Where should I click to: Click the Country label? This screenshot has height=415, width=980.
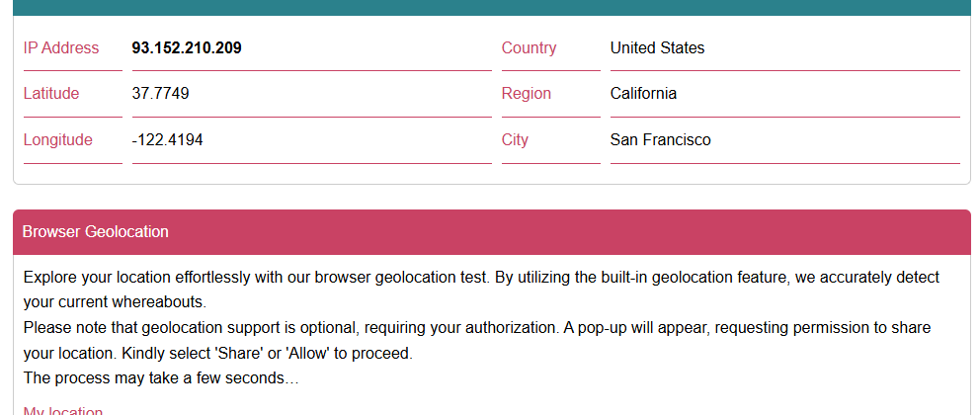click(529, 48)
